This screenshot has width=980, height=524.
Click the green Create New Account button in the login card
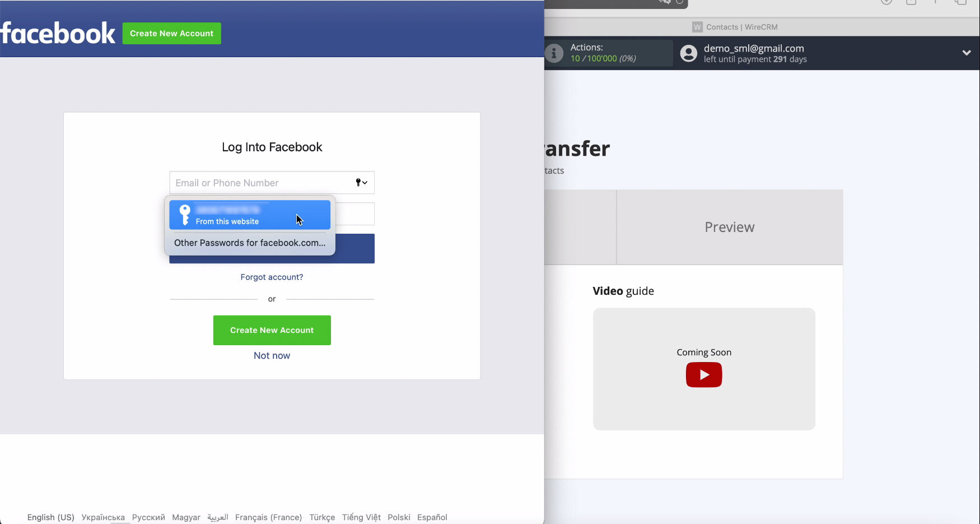(x=272, y=330)
